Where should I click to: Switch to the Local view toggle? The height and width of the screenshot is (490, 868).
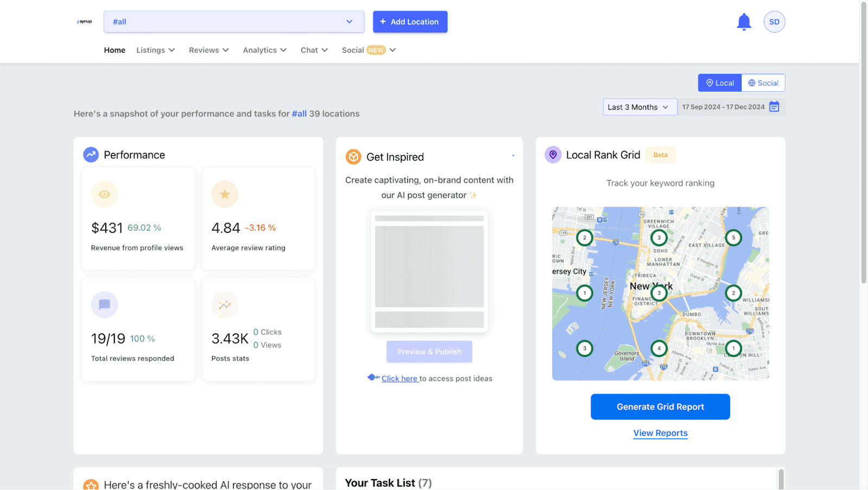coord(719,83)
